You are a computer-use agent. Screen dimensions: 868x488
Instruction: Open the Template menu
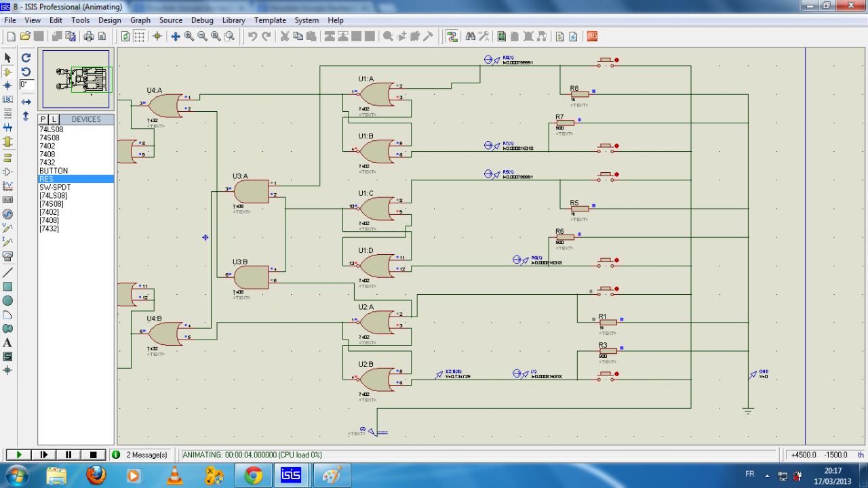pos(271,20)
